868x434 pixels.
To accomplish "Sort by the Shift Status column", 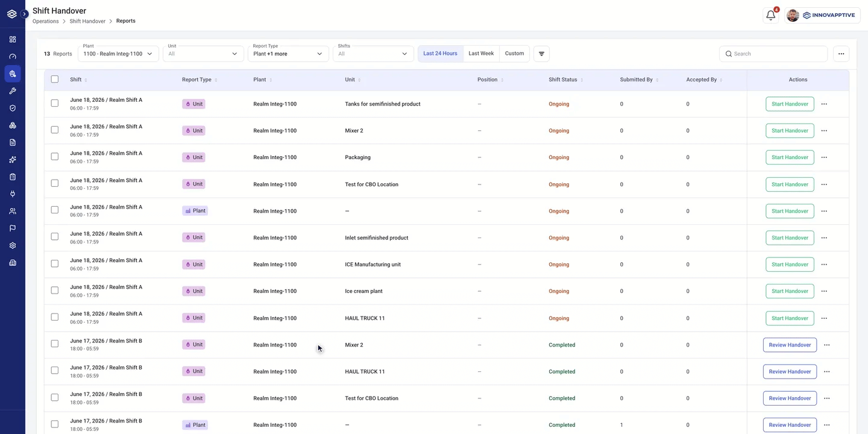I will 565,80.
